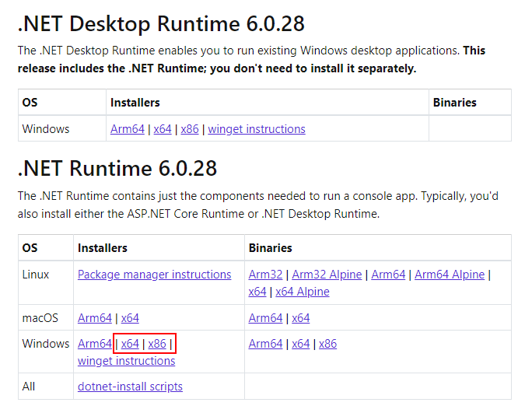Download Linux x64 binaries
The image size is (525, 420).
click(x=257, y=292)
